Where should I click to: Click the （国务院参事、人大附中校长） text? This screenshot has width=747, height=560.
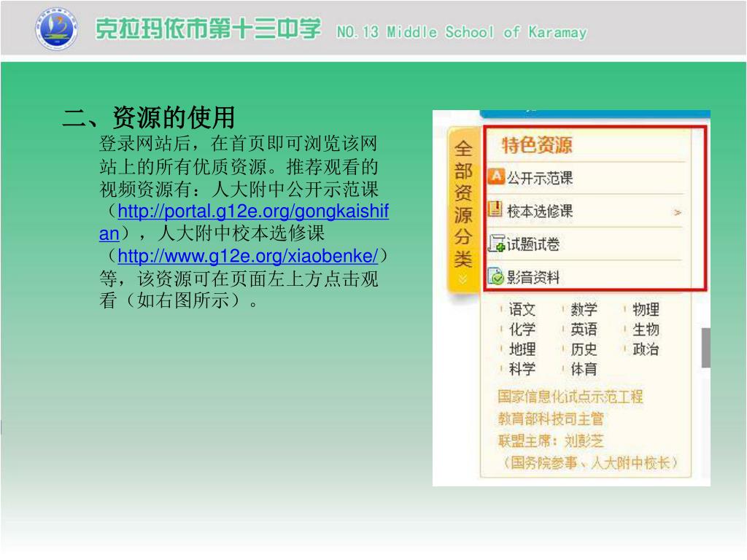click(589, 463)
